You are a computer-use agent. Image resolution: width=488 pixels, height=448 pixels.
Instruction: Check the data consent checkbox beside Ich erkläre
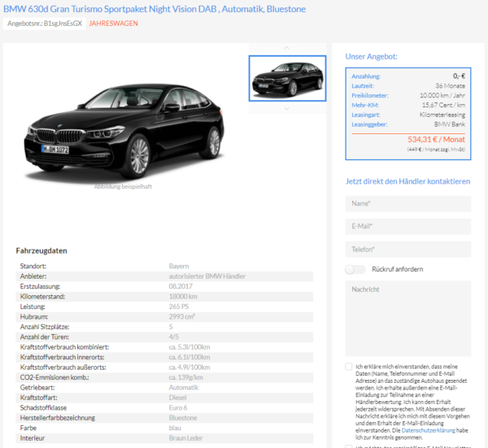pyautogui.click(x=349, y=367)
